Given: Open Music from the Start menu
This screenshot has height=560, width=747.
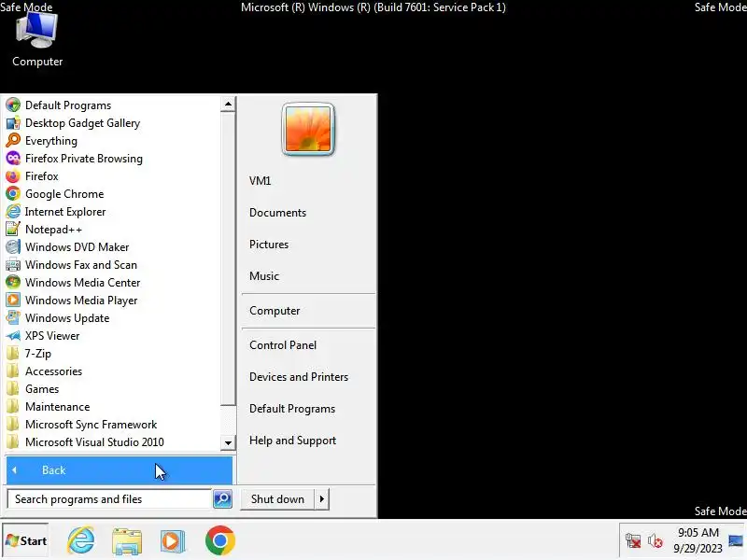Looking at the screenshot, I should [264, 276].
